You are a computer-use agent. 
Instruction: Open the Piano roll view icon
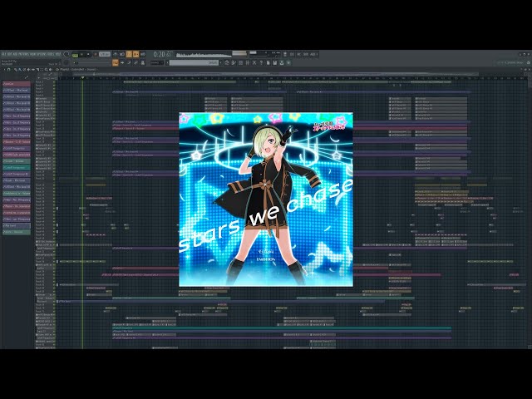pos(122,63)
